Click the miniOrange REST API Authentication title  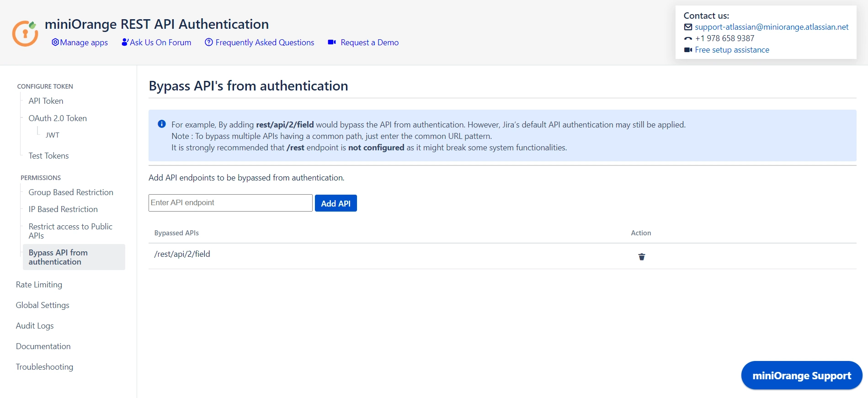point(157,24)
